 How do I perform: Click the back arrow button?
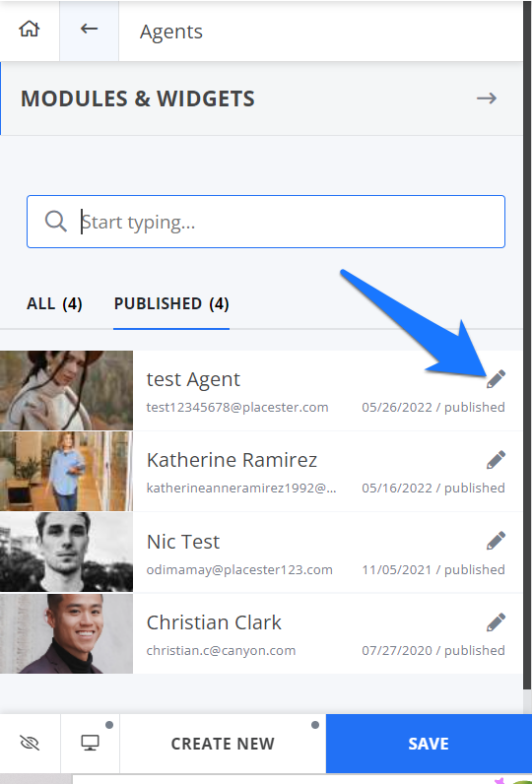(89, 29)
